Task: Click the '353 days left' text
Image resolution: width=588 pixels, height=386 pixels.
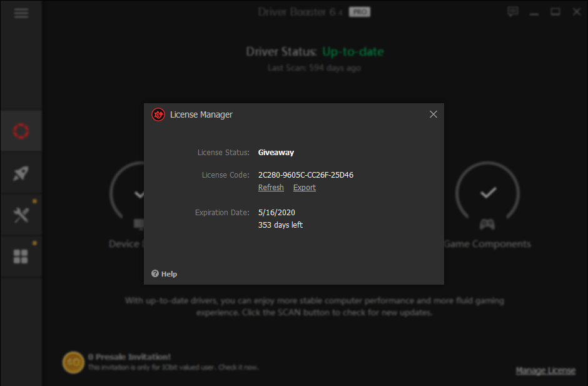Action: point(280,225)
